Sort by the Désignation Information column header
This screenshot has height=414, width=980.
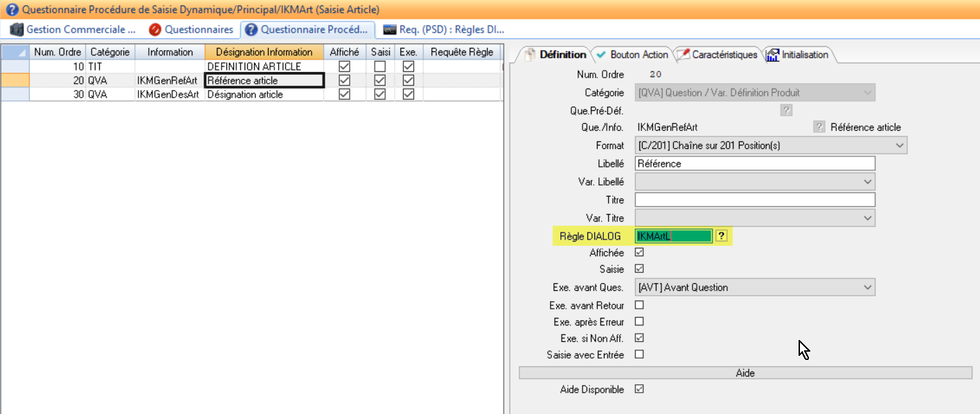(264, 52)
